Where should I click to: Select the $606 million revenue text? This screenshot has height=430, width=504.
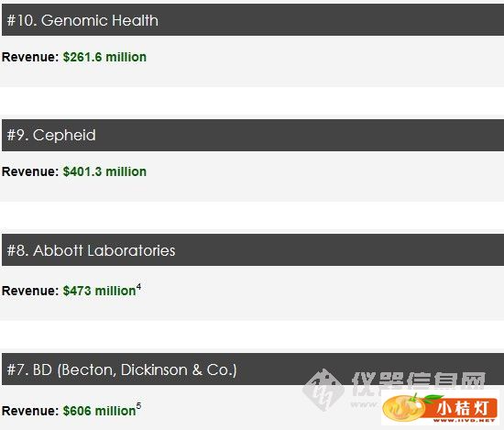coord(99,411)
